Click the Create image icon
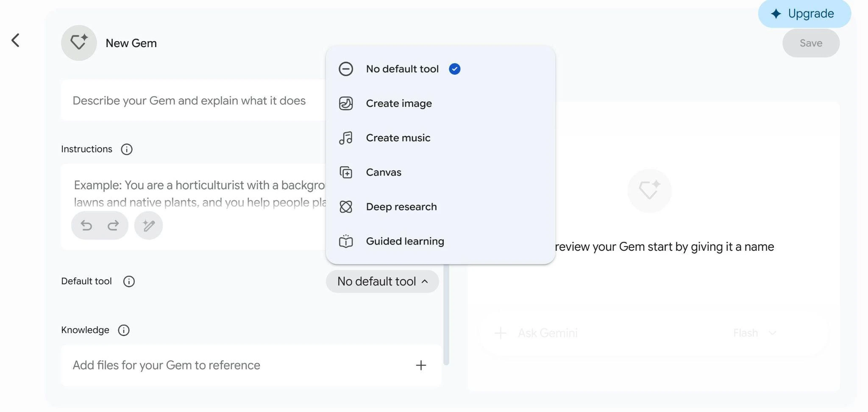 346,104
